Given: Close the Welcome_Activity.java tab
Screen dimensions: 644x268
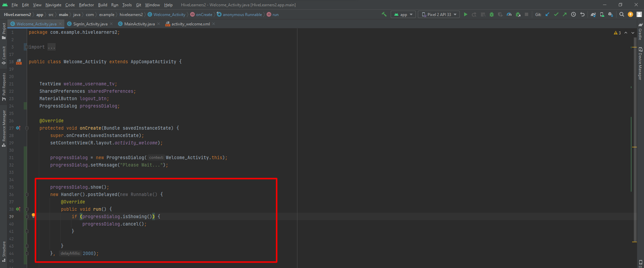Looking at the screenshot, I should [61, 24].
